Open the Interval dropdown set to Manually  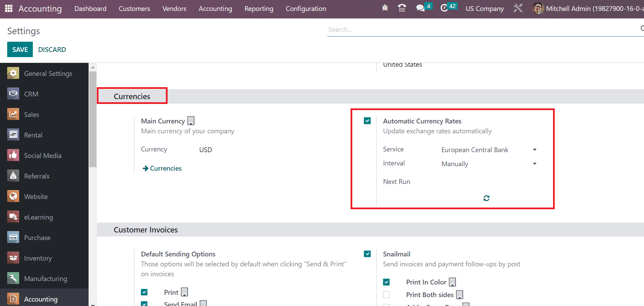[x=489, y=164]
